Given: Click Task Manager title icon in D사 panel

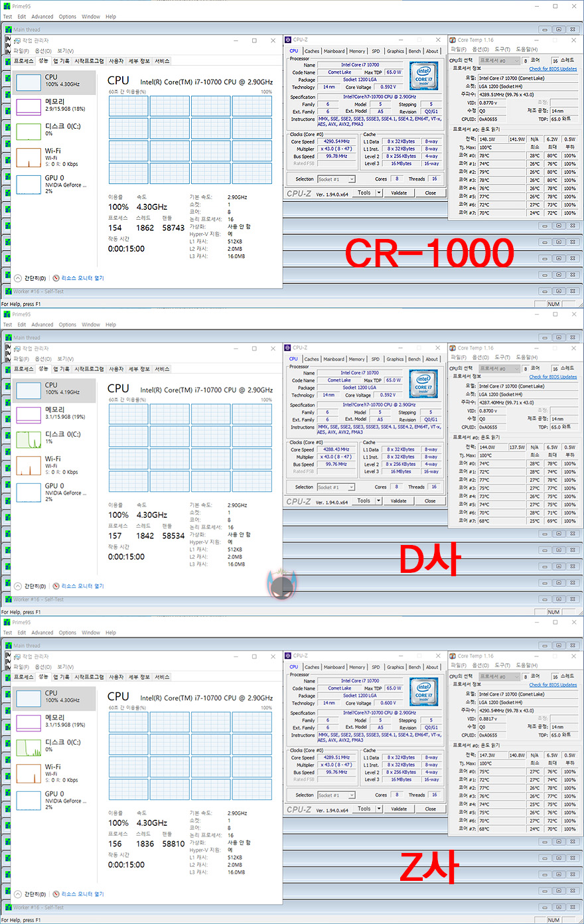Looking at the screenshot, I should 17,348.
